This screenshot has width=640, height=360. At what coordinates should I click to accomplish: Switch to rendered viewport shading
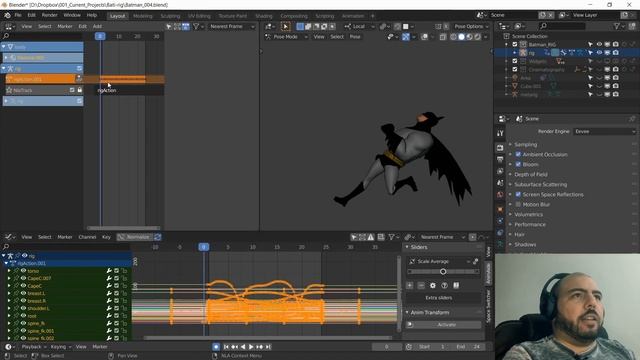pos(477,37)
